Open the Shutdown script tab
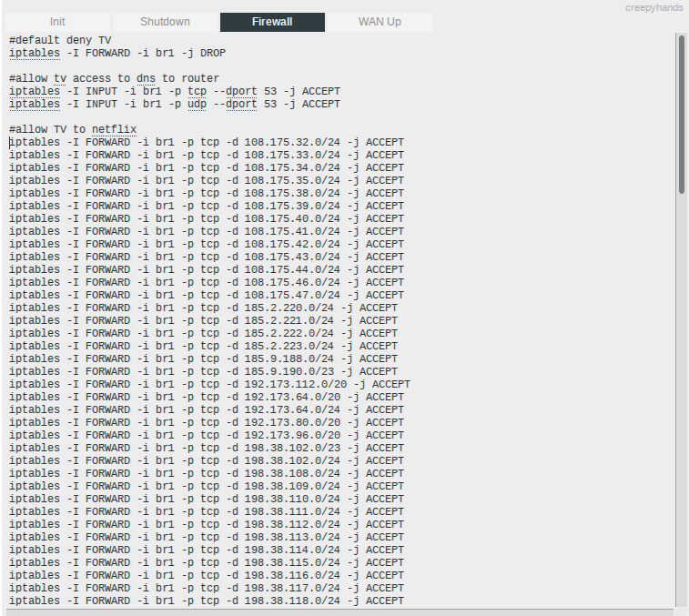Screen dimensions: 689x616 tap(165, 22)
